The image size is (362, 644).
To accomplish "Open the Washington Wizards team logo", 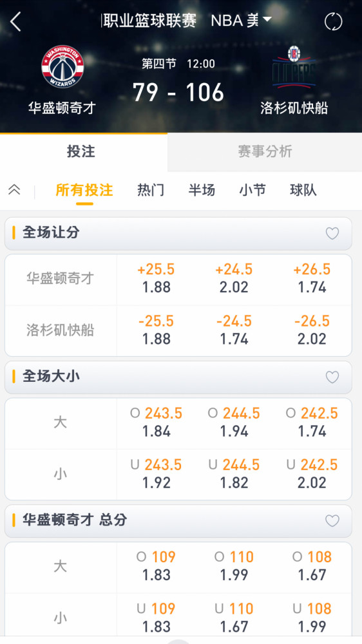I will (63, 66).
